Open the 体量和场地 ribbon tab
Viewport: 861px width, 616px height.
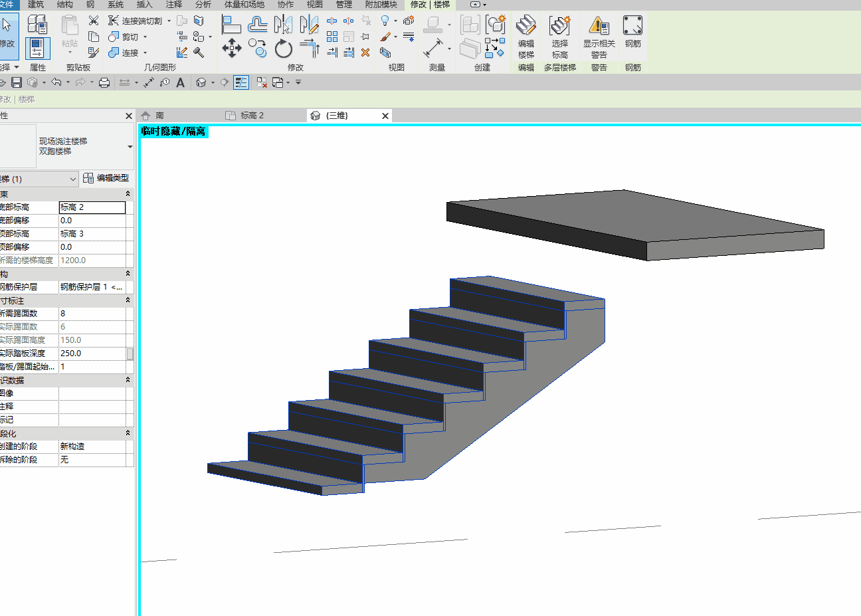pos(244,5)
